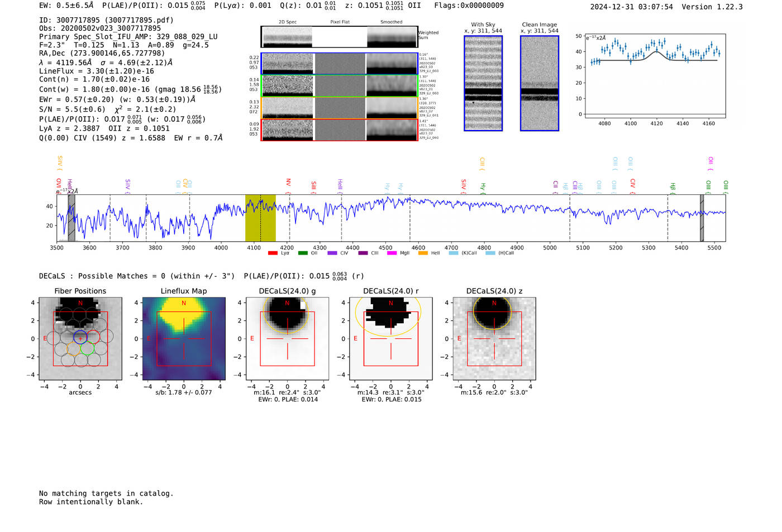Click the green OII legend swatch
This screenshot has height=532, width=782.
coord(303,253)
